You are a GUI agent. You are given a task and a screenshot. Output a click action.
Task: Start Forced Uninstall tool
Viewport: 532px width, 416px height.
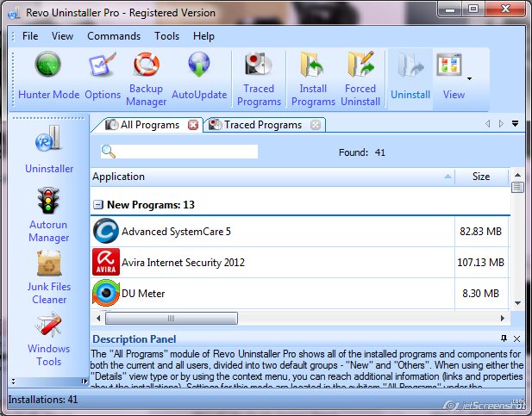click(360, 78)
